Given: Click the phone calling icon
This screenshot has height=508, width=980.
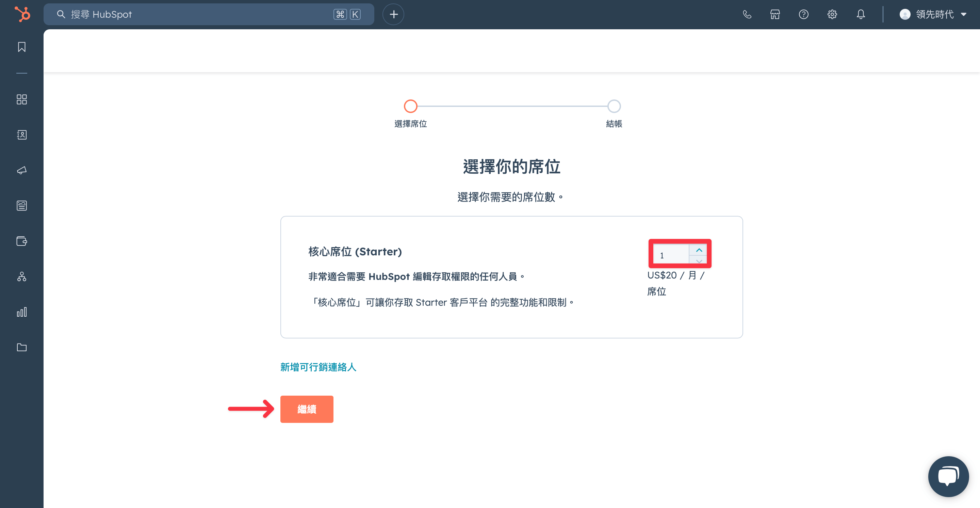Looking at the screenshot, I should pyautogui.click(x=747, y=14).
